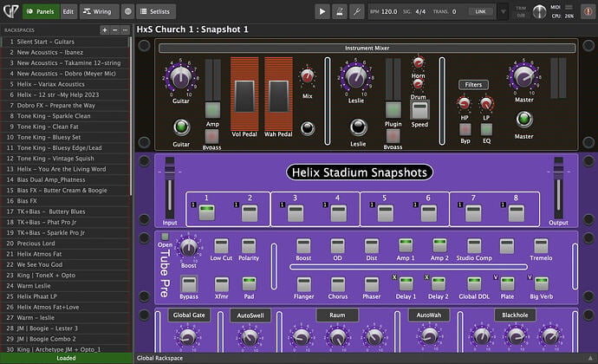
Task: Click the AutoWah purple knob
Action: 429,336
